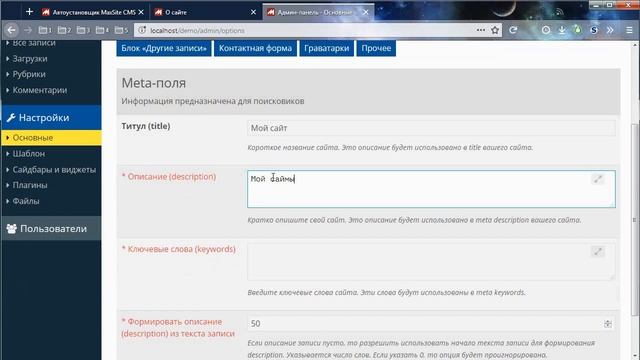The height and width of the screenshot is (360, 640).
Task: Show more toolbar items chevron
Action: point(610,30)
